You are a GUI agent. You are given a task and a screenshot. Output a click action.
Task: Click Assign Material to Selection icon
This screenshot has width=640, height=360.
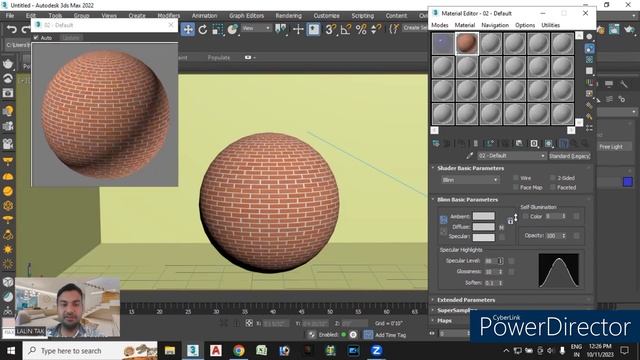point(461,143)
